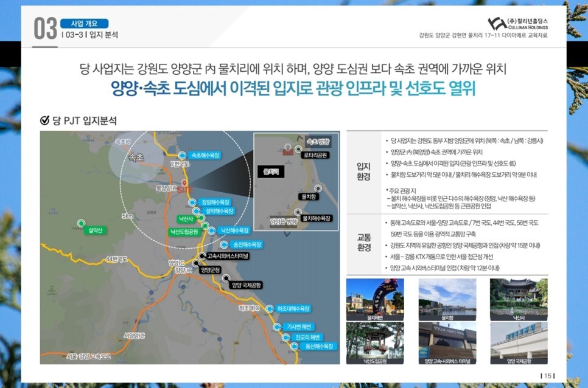
Task: Open the 양양 고속·시외버스 터미널 photo thumbnail
Action: (447, 343)
